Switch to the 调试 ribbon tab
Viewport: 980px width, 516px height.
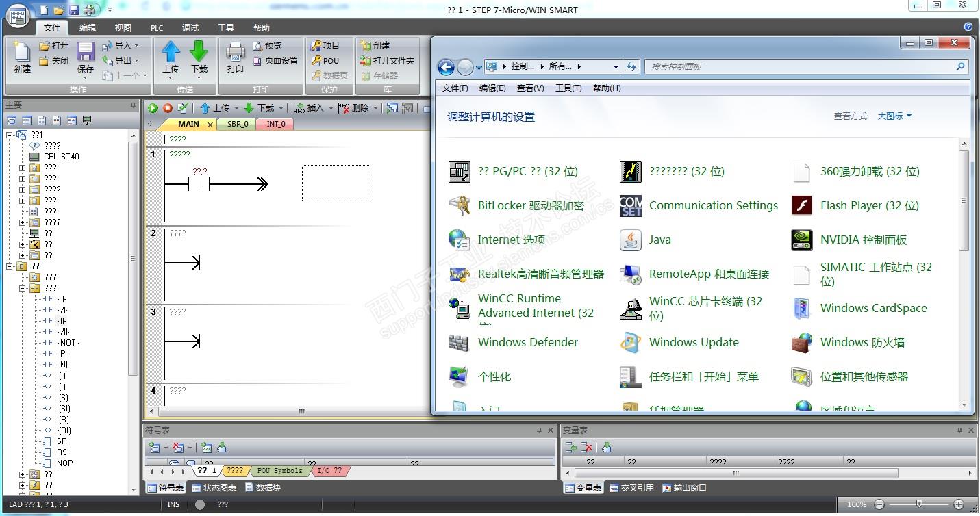(x=190, y=28)
